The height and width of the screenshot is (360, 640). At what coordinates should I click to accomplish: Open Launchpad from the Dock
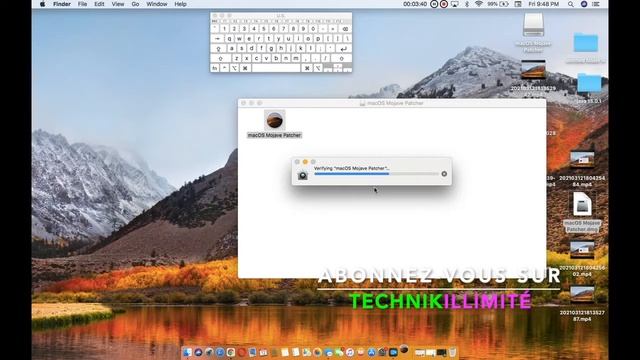(209, 352)
